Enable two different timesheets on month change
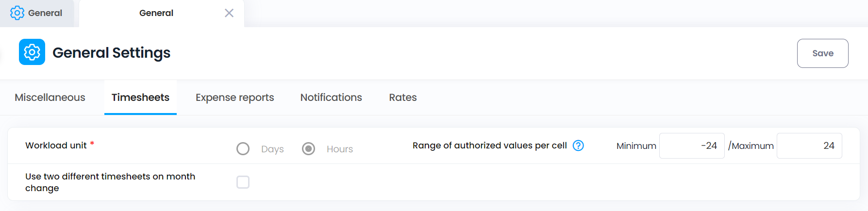The height and width of the screenshot is (211, 868). (243, 182)
